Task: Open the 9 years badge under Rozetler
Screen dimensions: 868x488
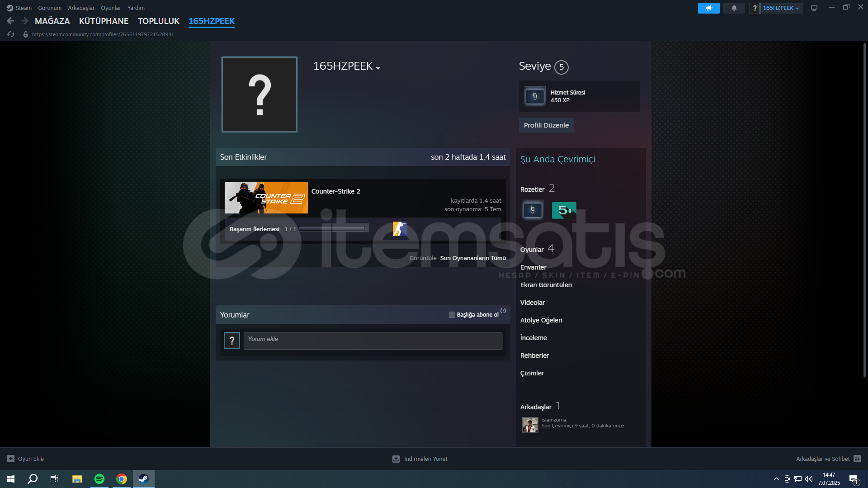Action: point(533,210)
